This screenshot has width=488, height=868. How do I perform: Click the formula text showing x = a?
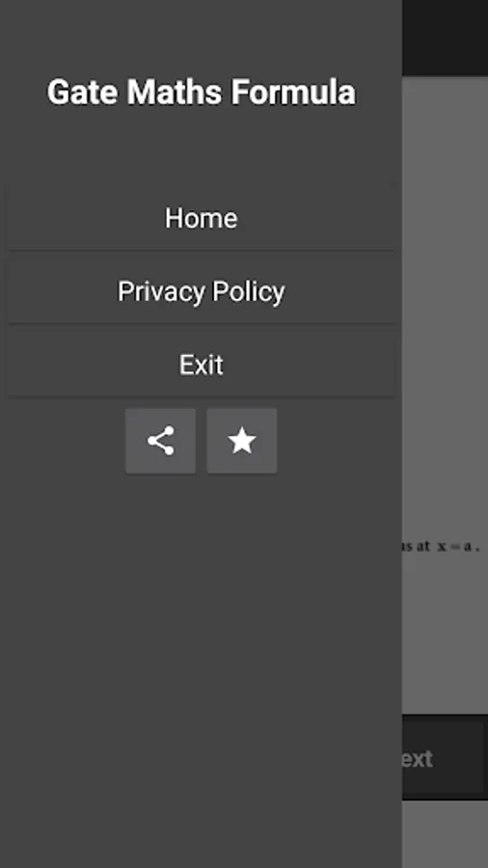click(x=441, y=547)
